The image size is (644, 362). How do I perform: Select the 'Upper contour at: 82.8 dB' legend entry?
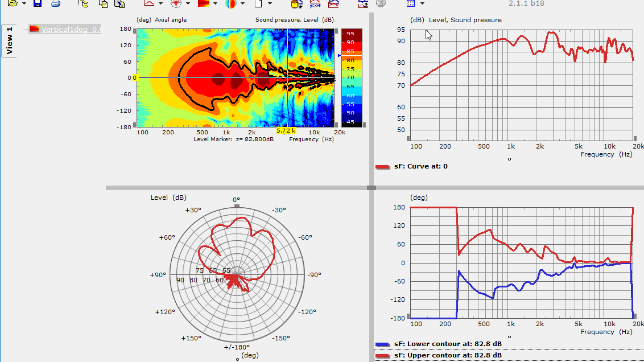448,355
